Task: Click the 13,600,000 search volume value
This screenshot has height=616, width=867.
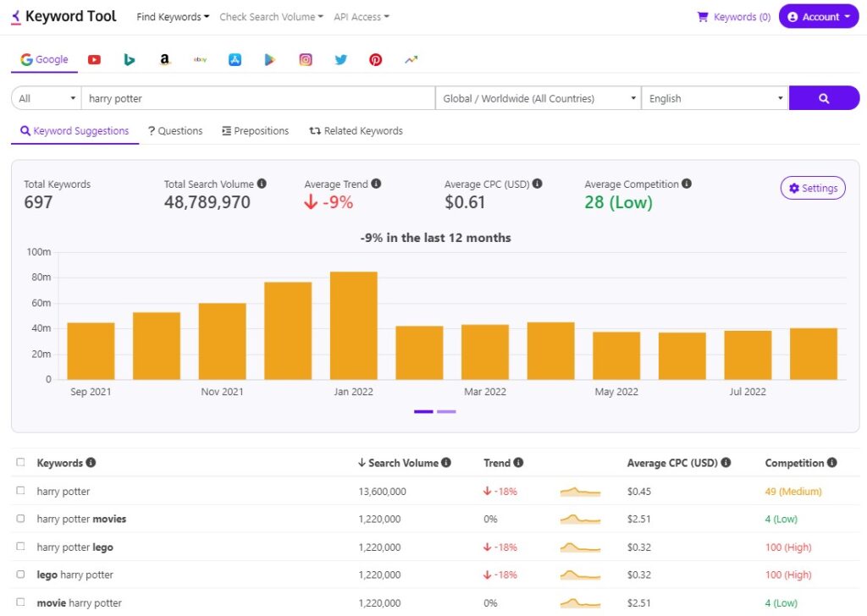Action: click(382, 491)
